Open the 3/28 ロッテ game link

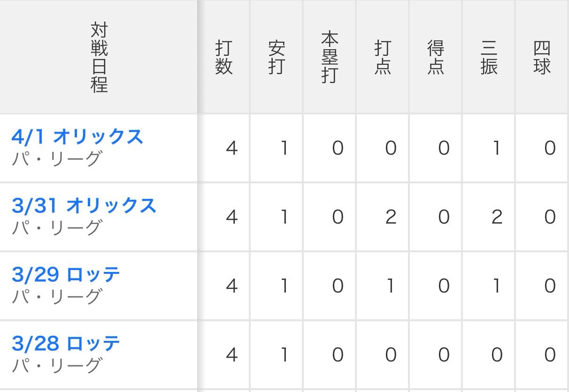(66, 344)
